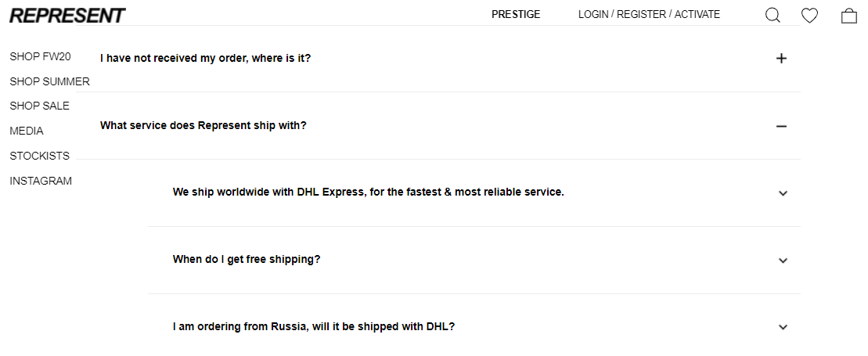Go to SHOP FW20
This screenshot has width=868, height=356.
click(41, 56)
